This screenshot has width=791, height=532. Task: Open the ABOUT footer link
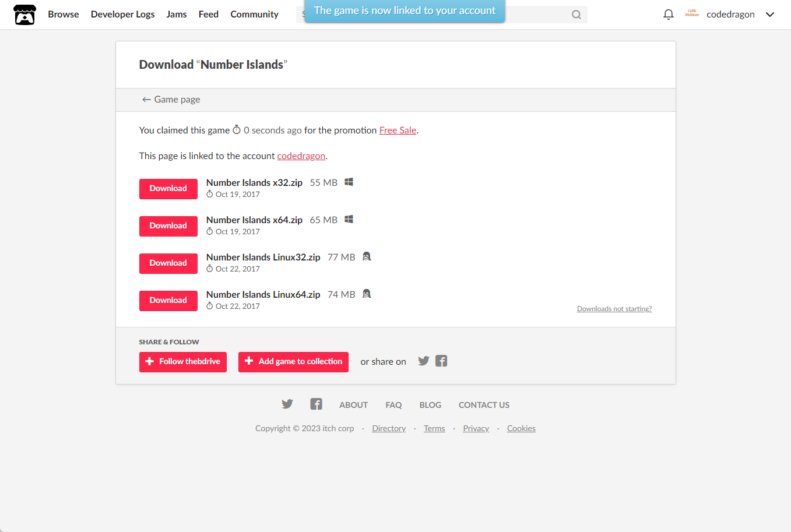click(x=354, y=405)
